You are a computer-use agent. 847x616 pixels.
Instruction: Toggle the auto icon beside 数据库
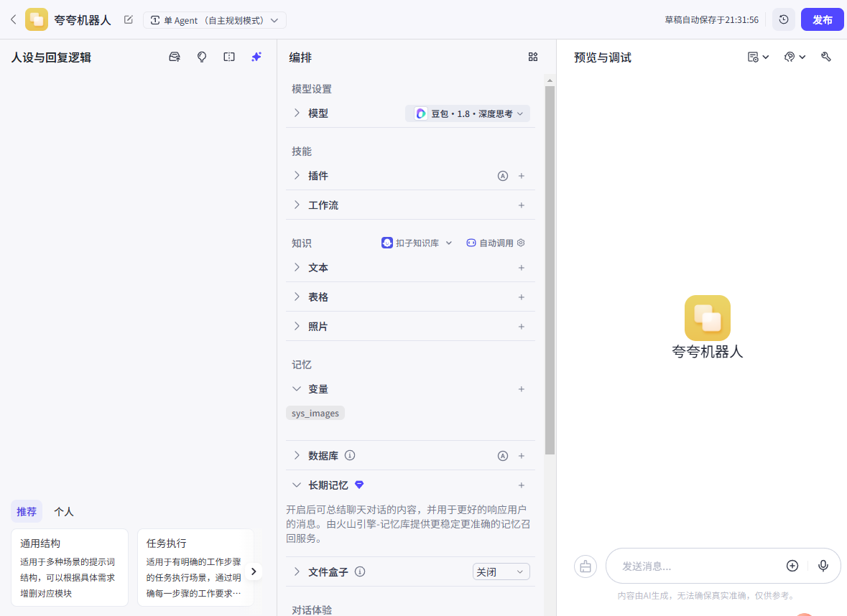point(502,455)
